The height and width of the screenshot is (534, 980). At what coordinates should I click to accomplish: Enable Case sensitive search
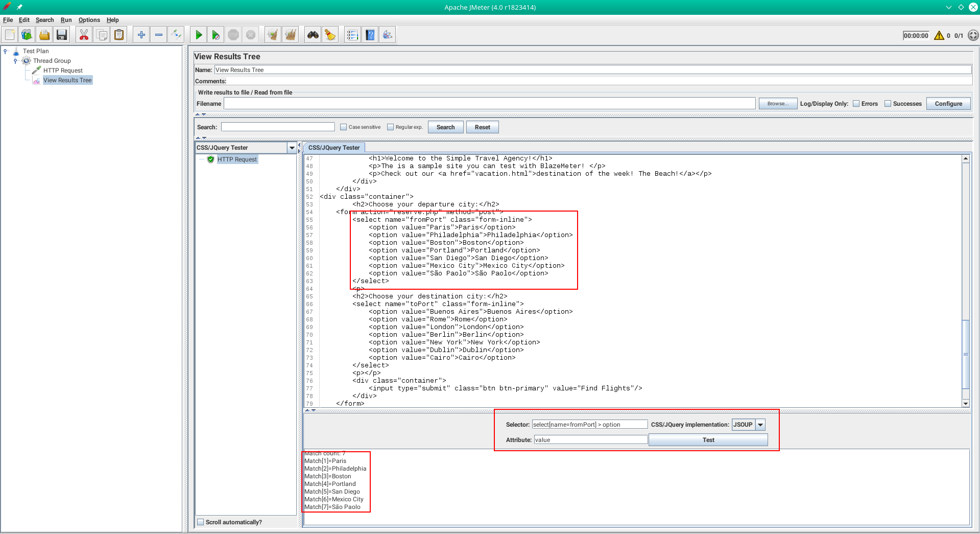tap(344, 127)
